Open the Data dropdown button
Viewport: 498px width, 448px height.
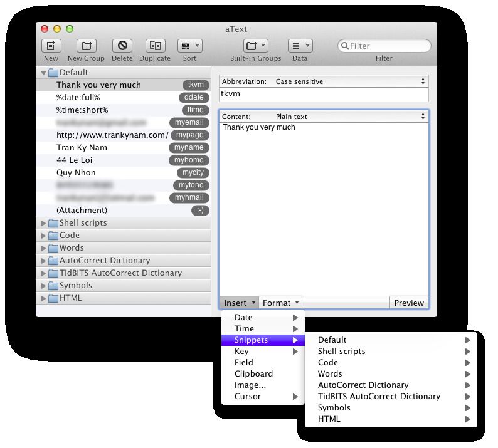300,46
